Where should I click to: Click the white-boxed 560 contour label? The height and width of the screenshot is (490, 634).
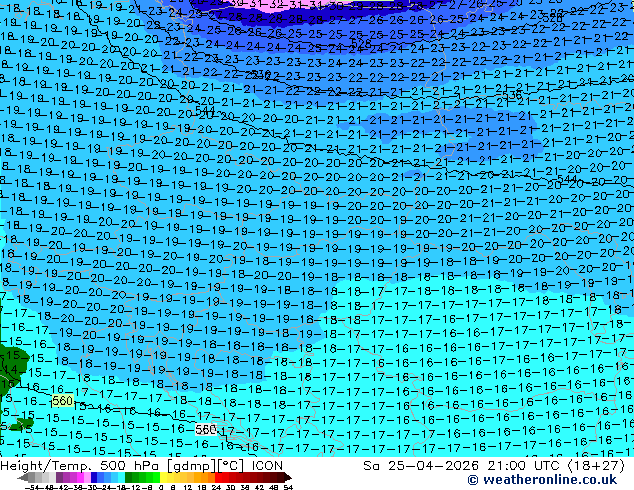pyautogui.click(x=206, y=429)
